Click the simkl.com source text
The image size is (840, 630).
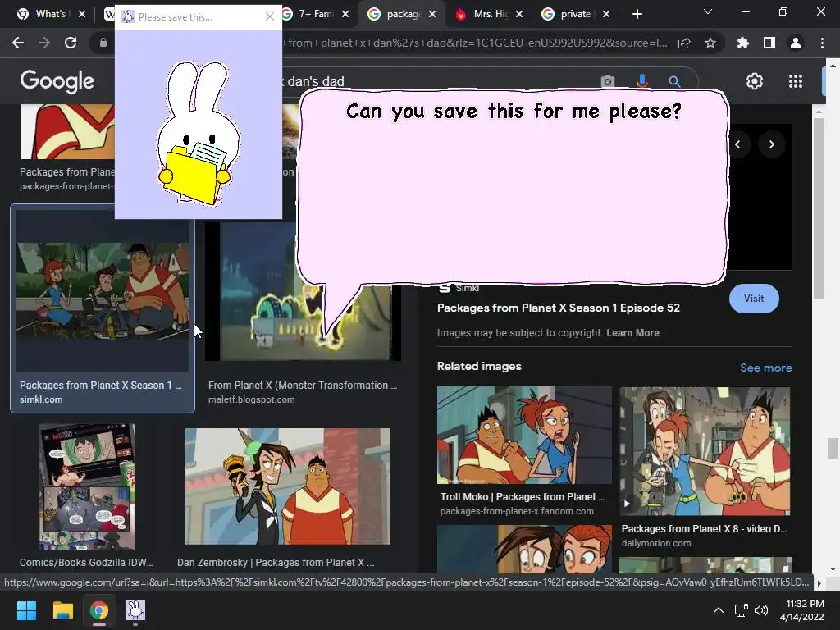[x=41, y=399]
